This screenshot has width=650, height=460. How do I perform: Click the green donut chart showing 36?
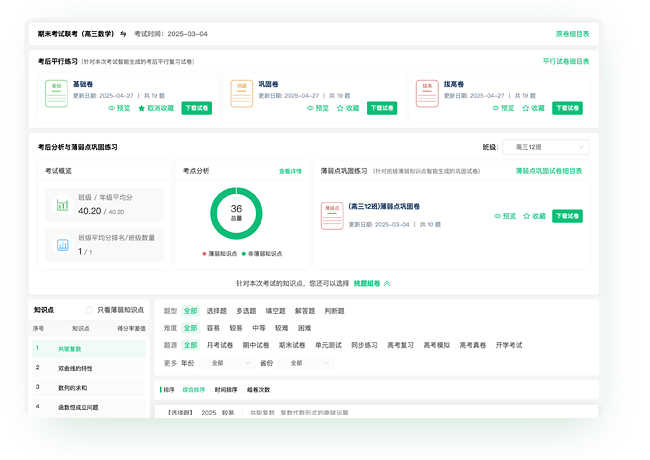[x=236, y=213]
